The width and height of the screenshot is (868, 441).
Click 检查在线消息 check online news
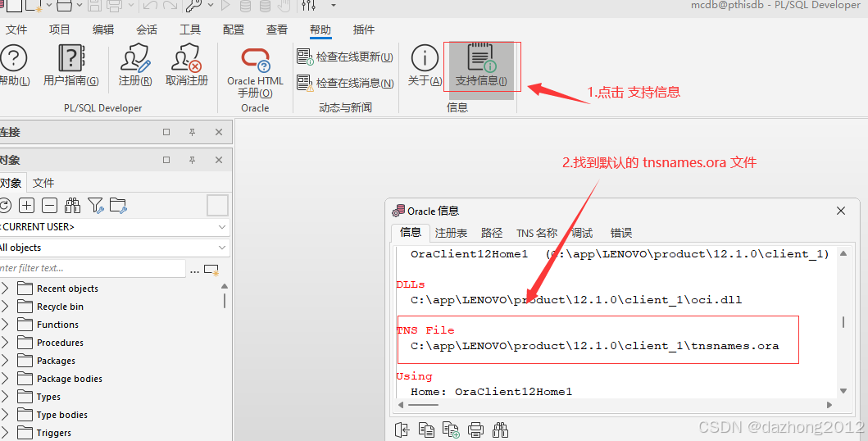pos(345,83)
